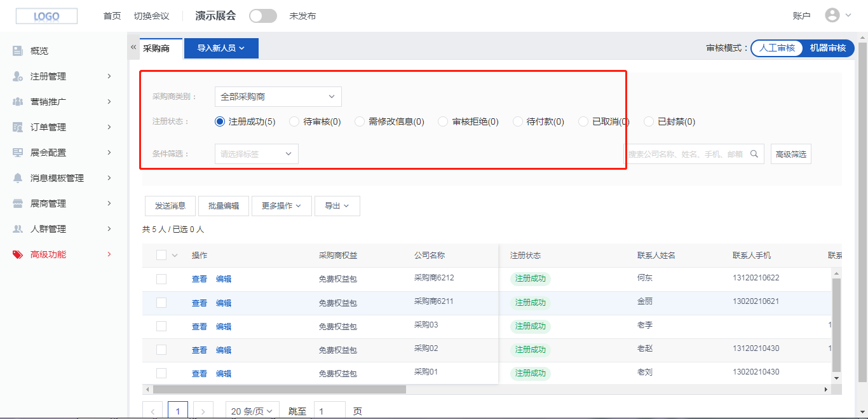This screenshot has width=868, height=419.
Task: Click the 跳至 page number input
Action: [x=330, y=411]
